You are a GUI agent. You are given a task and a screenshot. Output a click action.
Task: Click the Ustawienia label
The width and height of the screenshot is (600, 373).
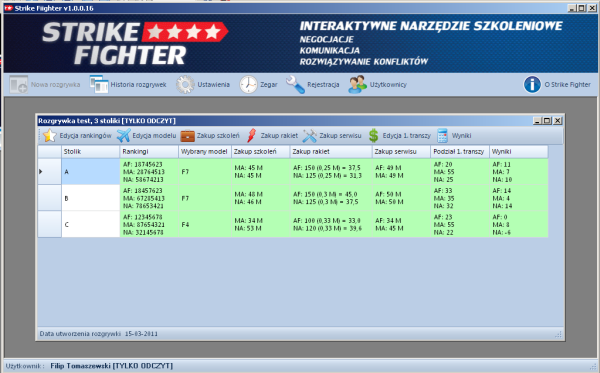[214, 85]
